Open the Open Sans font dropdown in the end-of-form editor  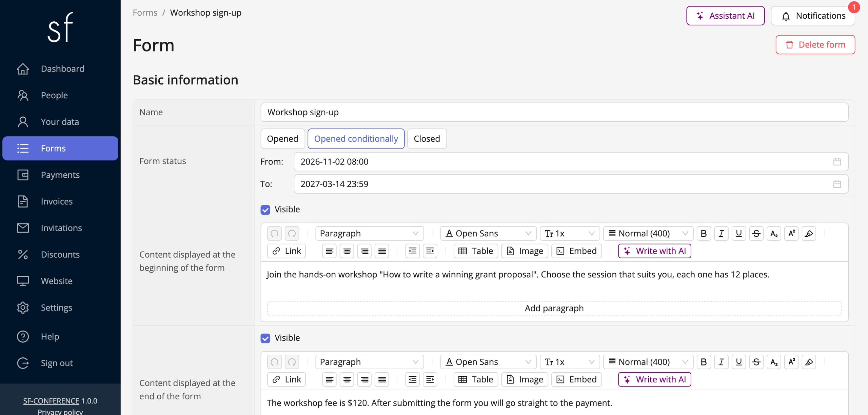click(x=488, y=362)
